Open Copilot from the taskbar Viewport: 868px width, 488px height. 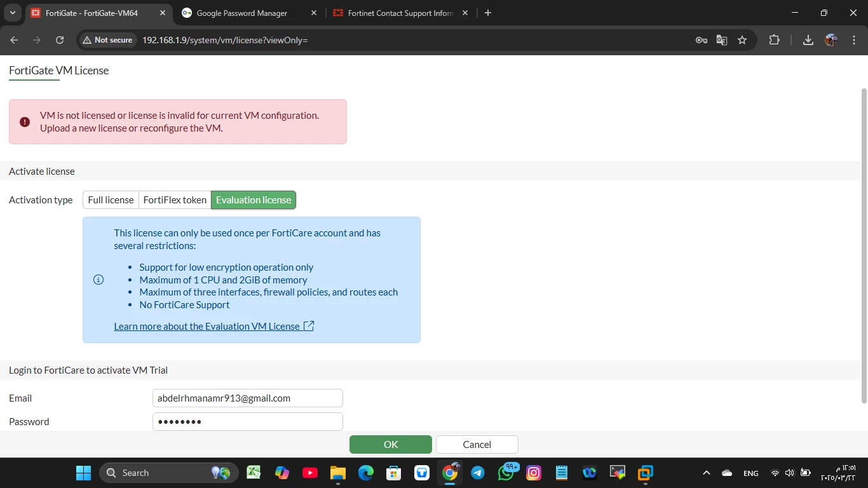pyautogui.click(x=282, y=473)
